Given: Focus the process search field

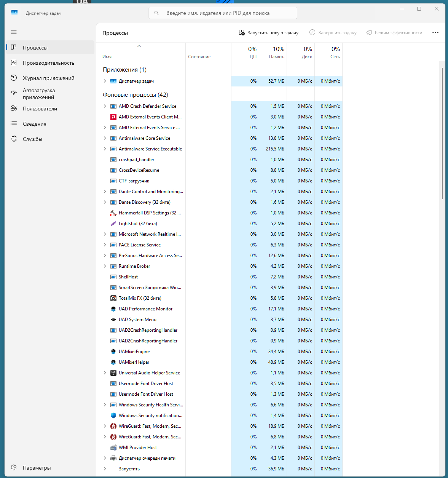Looking at the screenshot, I should tap(223, 13).
